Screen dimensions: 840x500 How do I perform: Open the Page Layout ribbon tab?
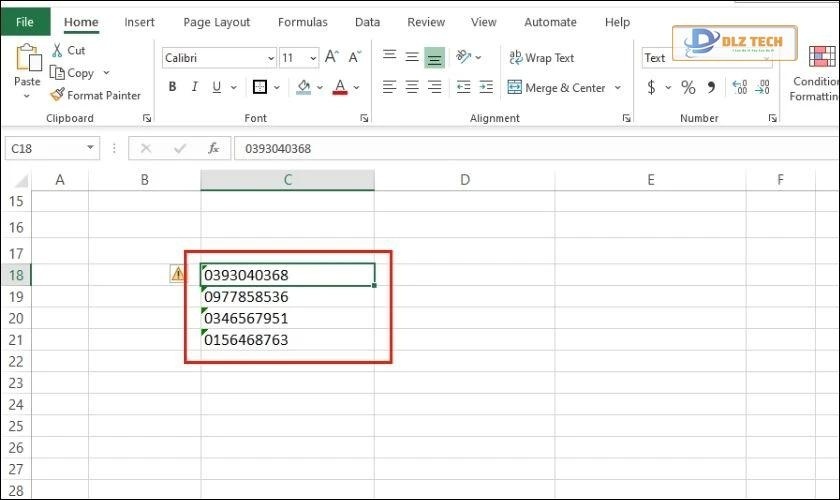(217, 22)
